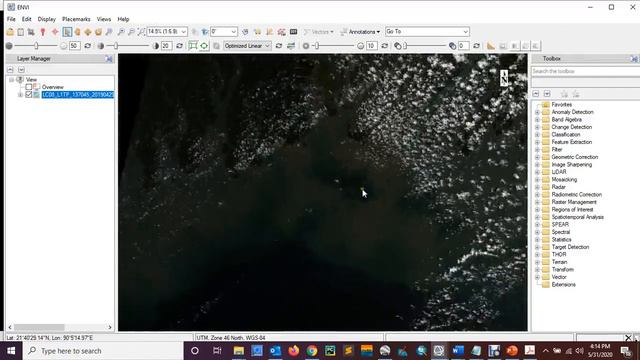Select the Spectral toolbox folder

pos(561,232)
